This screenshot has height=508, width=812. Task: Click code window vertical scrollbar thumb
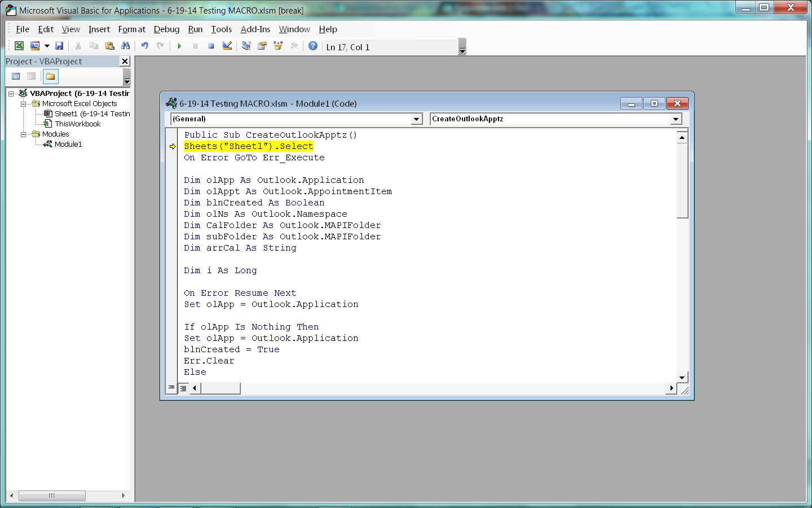[682, 181]
